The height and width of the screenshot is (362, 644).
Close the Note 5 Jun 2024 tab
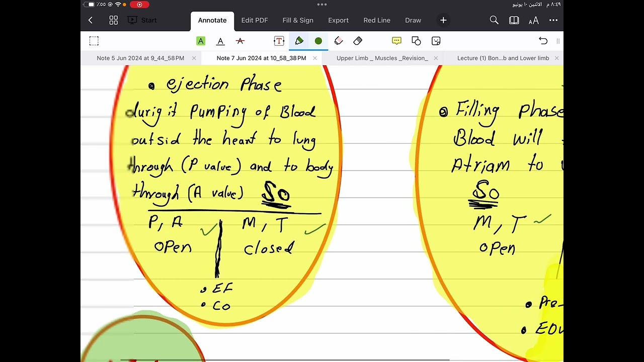point(194,58)
